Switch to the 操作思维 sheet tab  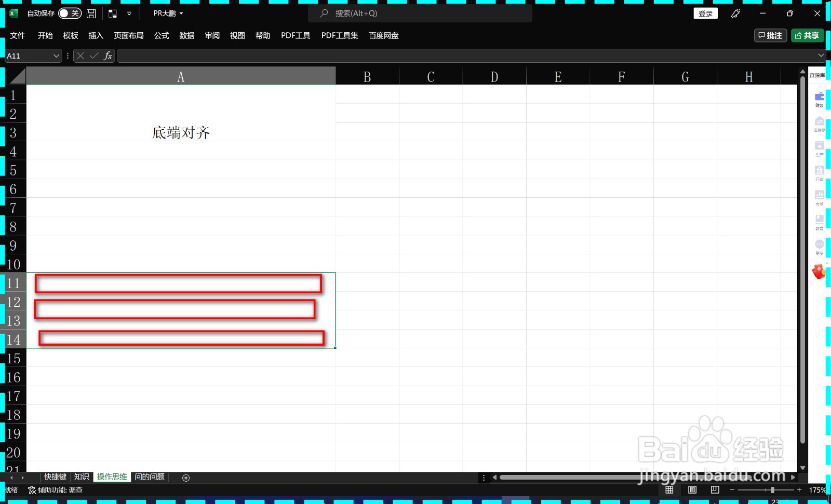pyautogui.click(x=112, y=477)
